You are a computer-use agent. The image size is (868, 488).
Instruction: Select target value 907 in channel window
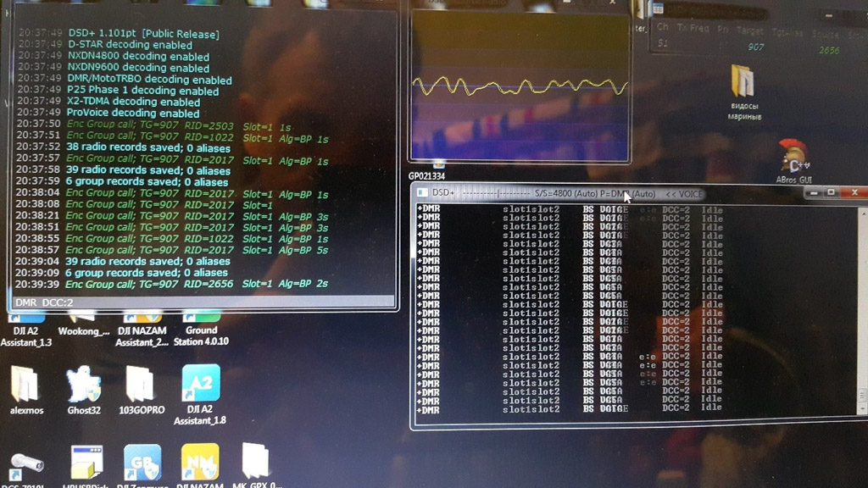[755, 47]
